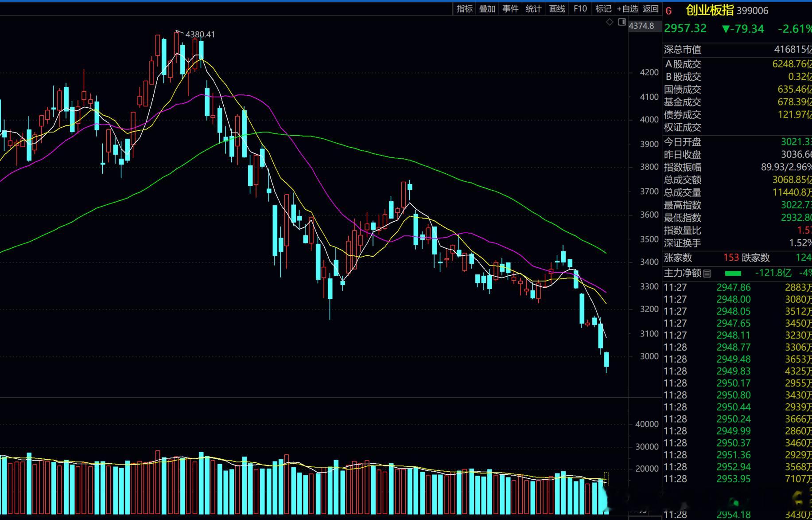Click the 标记 mark button
The image size is (812, 520).
click(603, 8)
